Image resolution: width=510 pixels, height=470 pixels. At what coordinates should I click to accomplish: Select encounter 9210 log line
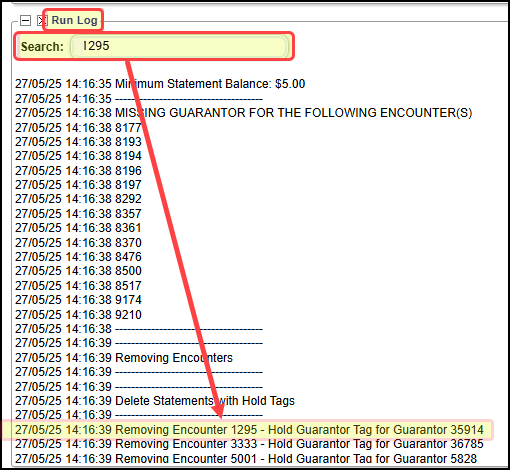click(78, 315)
